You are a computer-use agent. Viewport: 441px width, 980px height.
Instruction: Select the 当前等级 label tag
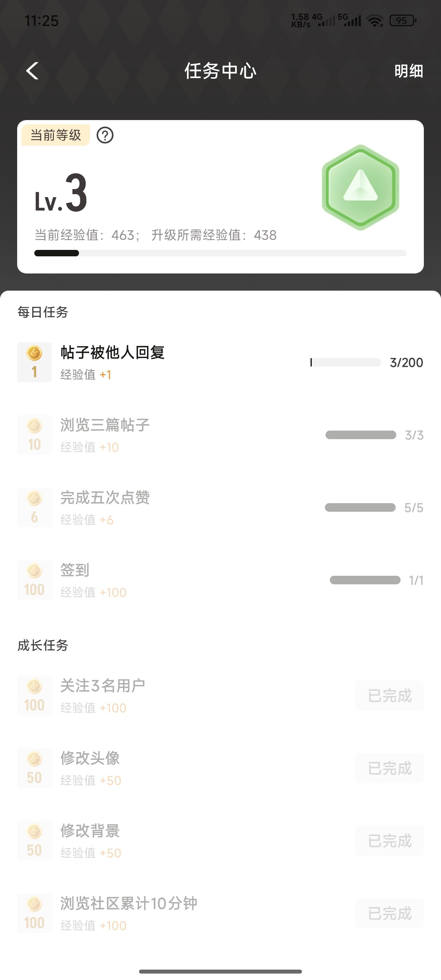click(x=55, y=135)
